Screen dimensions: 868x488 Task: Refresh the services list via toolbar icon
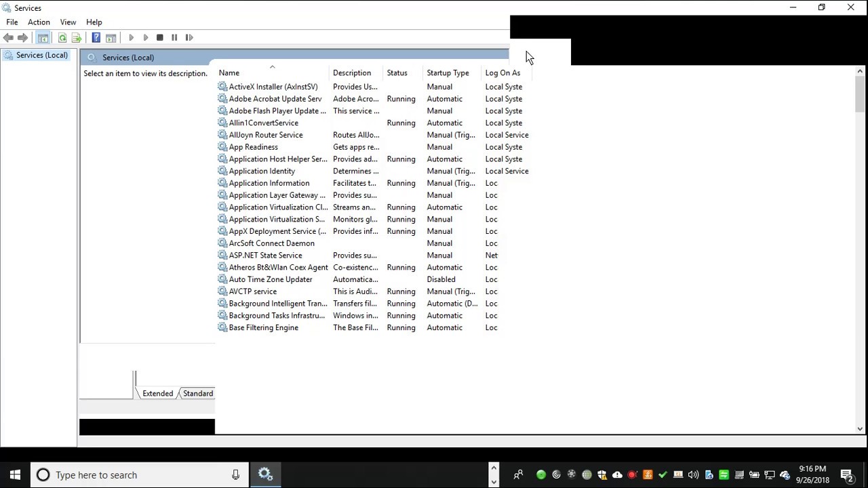(x=62, y=38)
